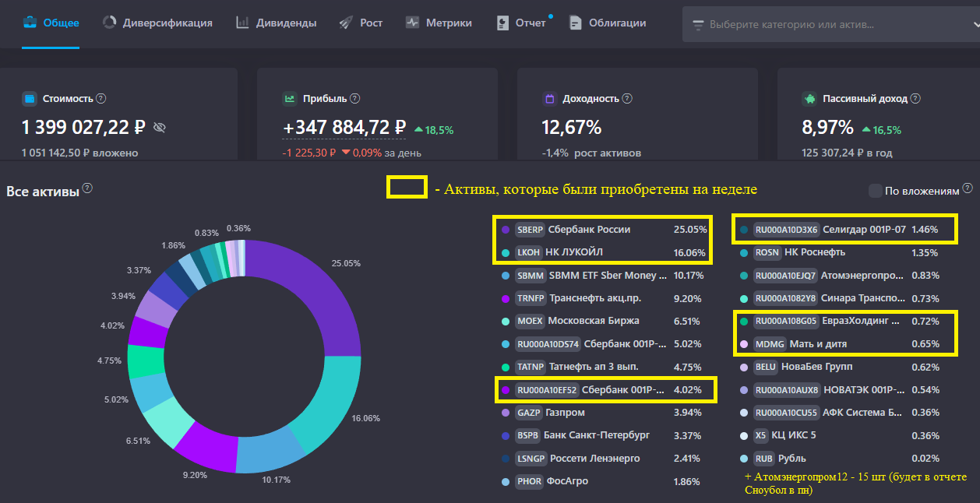This screenshot has width=980, height=503.
Task: Click the help icon next to По вложениям
Action: 968,188
